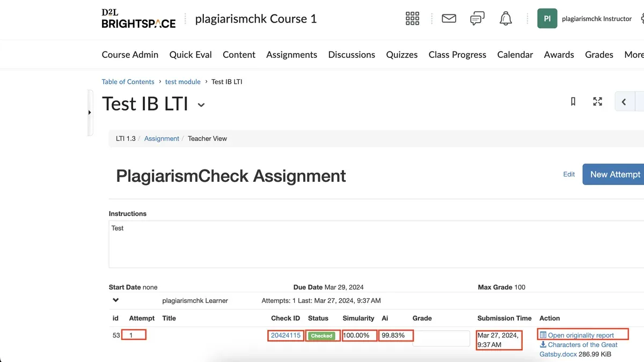Click the 100.00% similarity value

(356, 335)
